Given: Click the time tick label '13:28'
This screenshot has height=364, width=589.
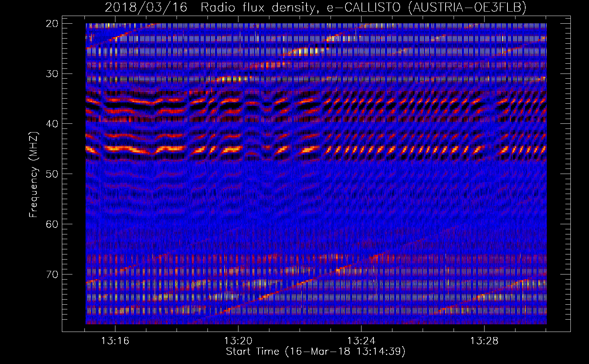Looking at the screenshot, I should 485,341.
